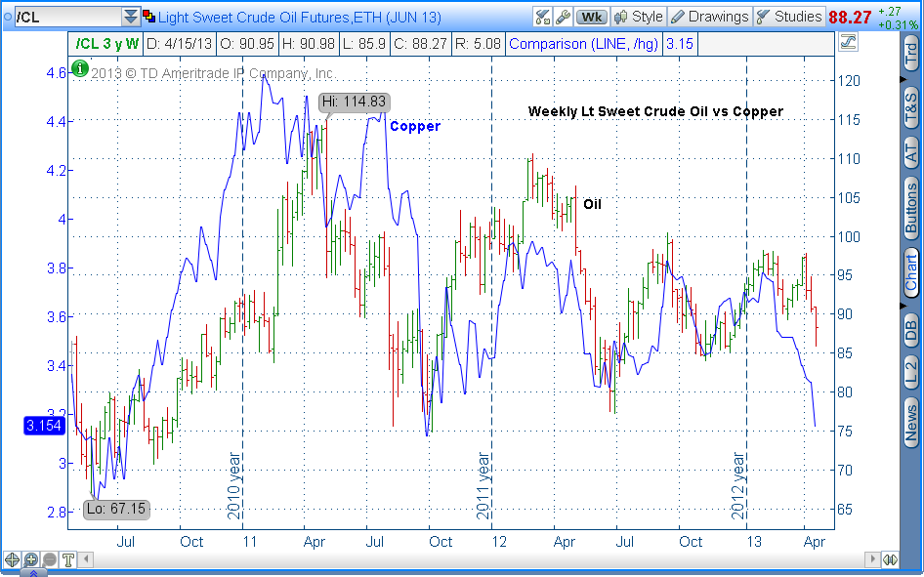Screen dimensions: 924x577
Task: Switch to the T&S sidebar tab
Action: tap(911, 106)
